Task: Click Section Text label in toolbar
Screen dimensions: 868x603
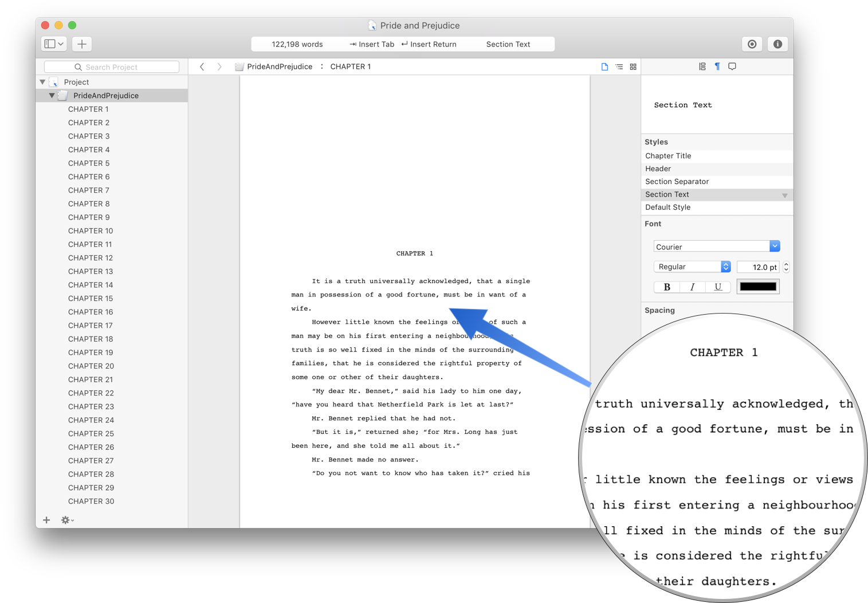Action: point(508,44)
